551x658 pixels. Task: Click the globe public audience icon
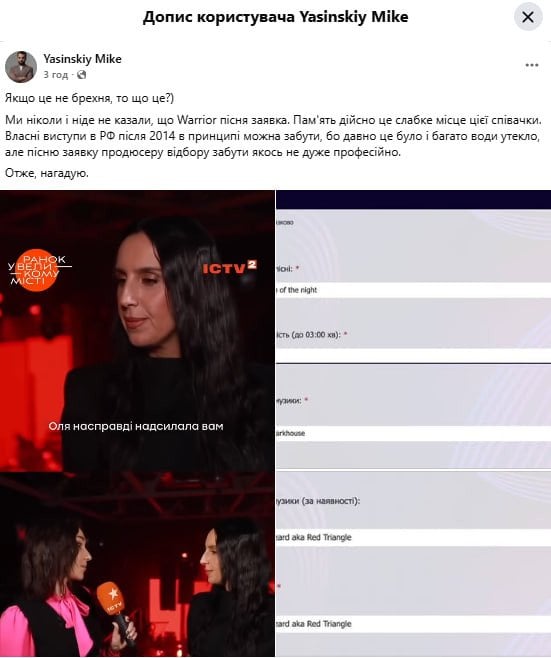point(81,75)
